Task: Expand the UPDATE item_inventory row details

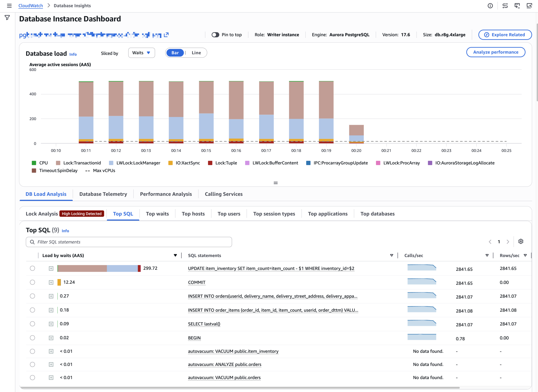Action: (51, 268)
